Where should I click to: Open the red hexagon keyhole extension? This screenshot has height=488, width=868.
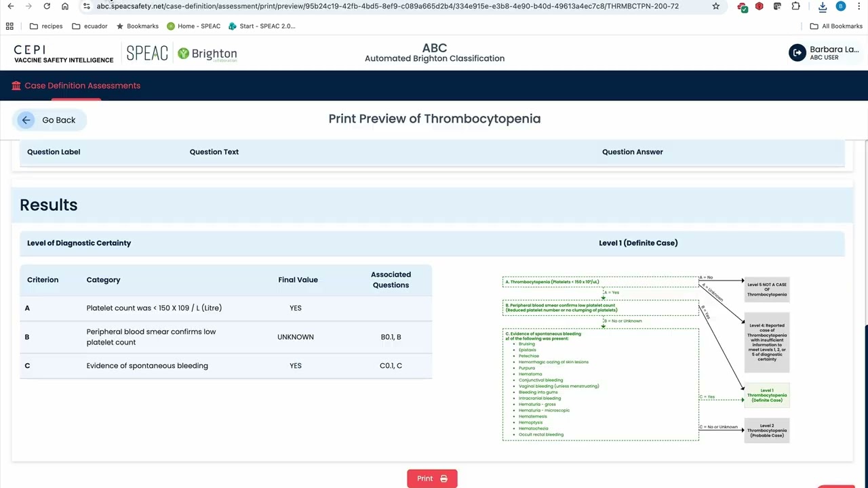[759, 6]
